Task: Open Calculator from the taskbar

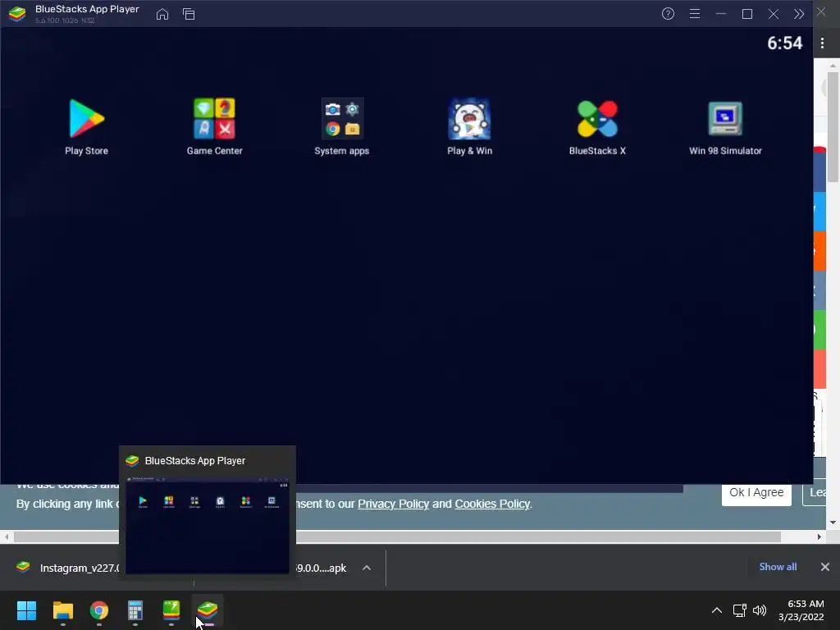Action: tap(135, 610)
